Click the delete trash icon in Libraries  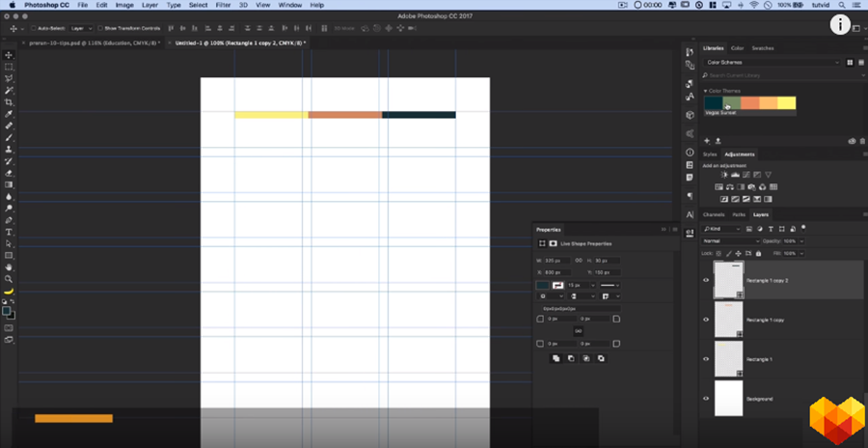tap(863, 141)
